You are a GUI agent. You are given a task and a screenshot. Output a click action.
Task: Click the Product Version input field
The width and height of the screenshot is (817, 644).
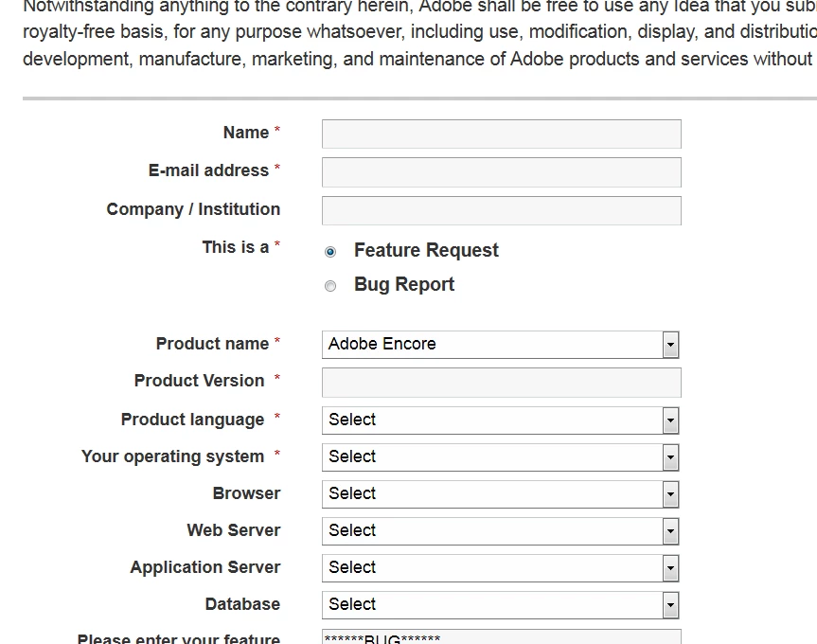(501, 383)
